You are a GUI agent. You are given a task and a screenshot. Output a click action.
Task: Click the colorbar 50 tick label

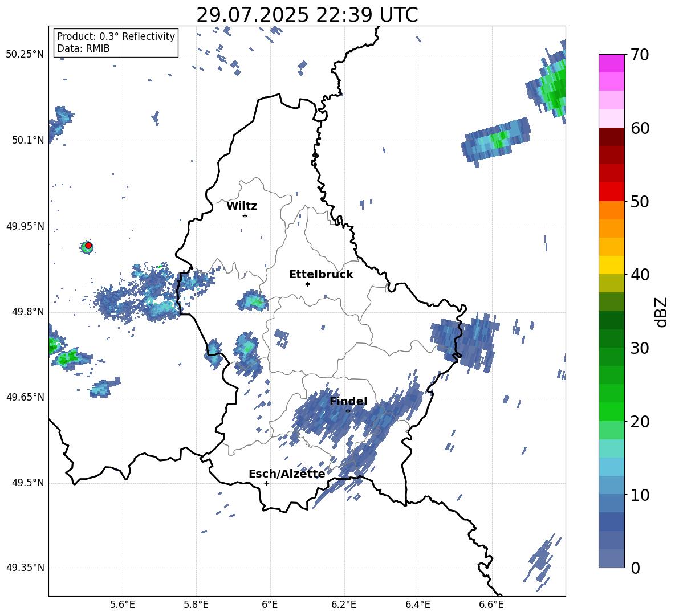coord(640,201)
